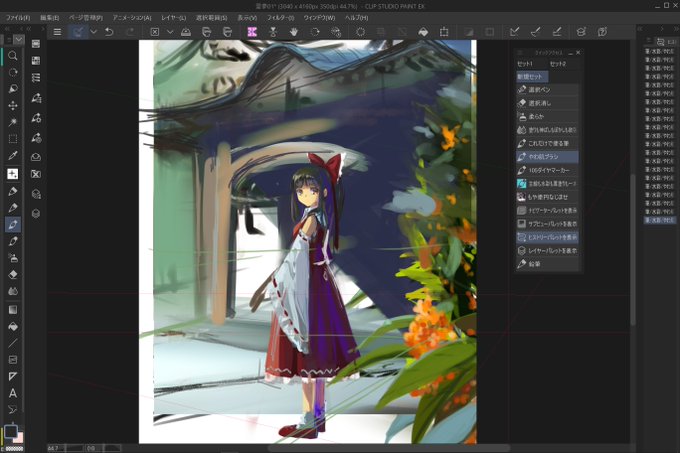Select the Auto select magic wand tool
The height and width of the screenshot is (453, 680).
pyautogui.click(x=13, y=122)
